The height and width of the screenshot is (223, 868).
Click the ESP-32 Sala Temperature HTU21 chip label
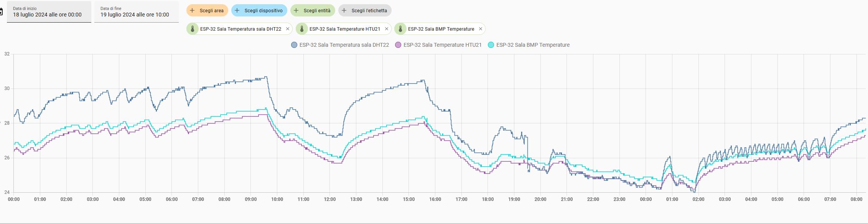pos(344,29)
